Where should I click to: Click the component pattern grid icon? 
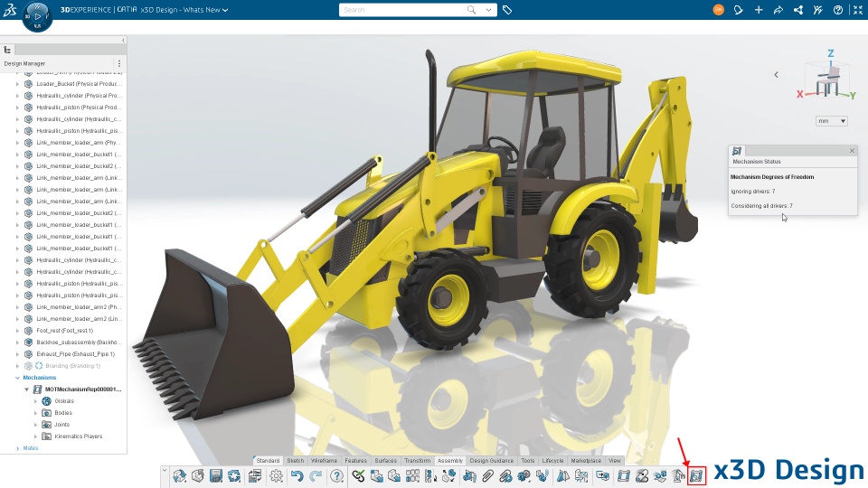[412, 476]
